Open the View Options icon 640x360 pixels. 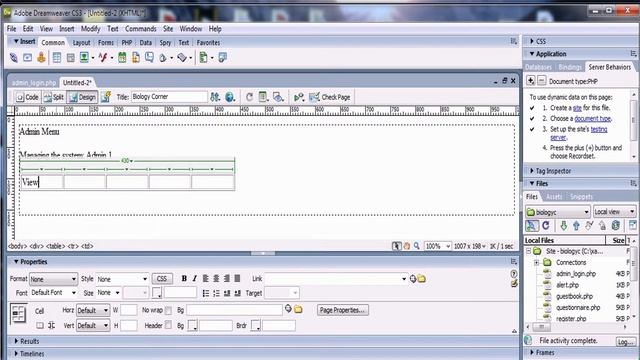pyautogui.click(x=263, y=97)
